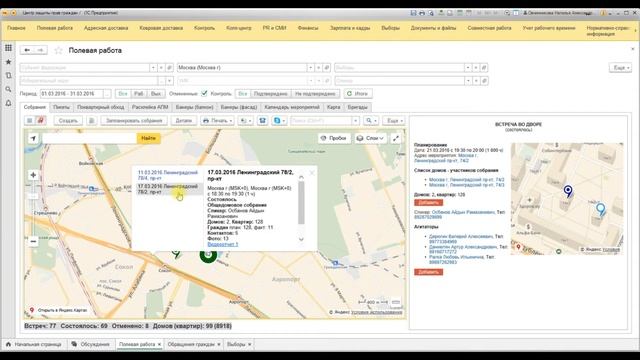
Task: Open the period chooser ellipsis button
Action: [x=107, y=94]
